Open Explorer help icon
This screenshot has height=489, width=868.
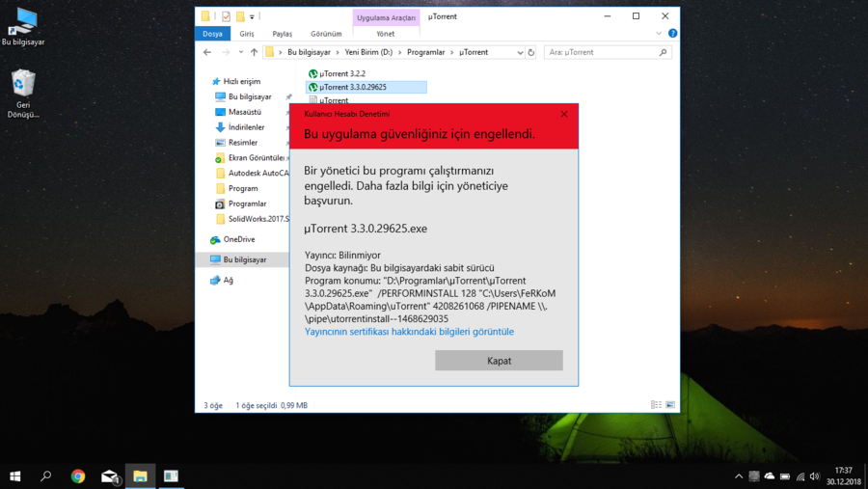[672, 33]
